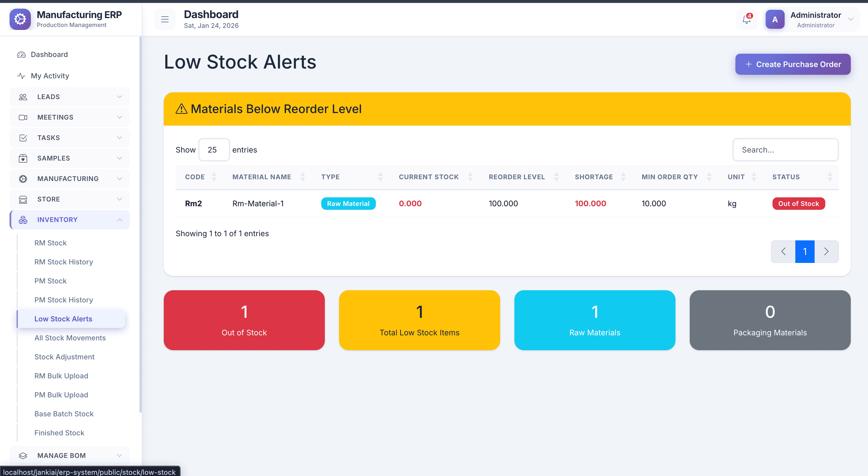Screen dimensions: 868x476
Task: Click the Administrator avatar icon
Action: click(775, 20)
